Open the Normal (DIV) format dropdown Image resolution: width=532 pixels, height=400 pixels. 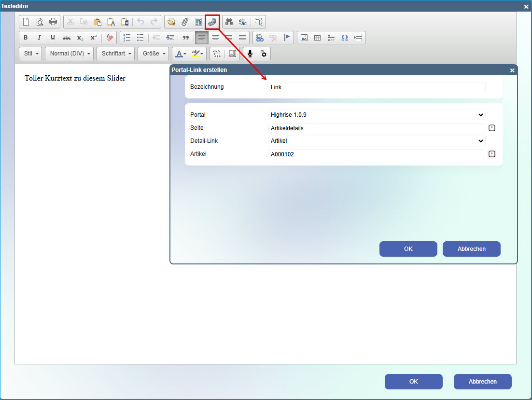69,54
